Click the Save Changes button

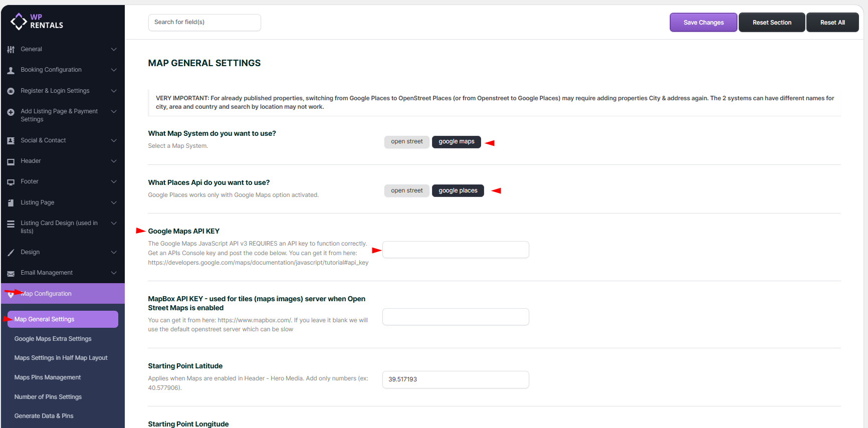703,23
